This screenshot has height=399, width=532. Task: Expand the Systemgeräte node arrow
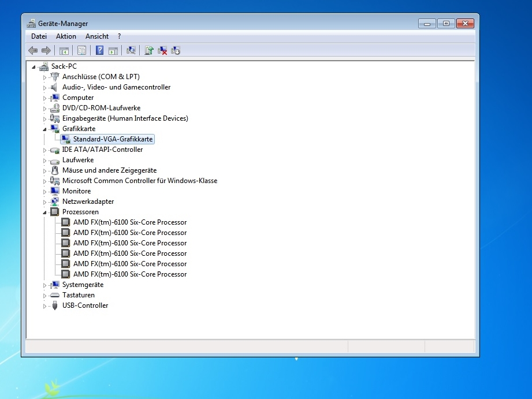coord(44,285)
